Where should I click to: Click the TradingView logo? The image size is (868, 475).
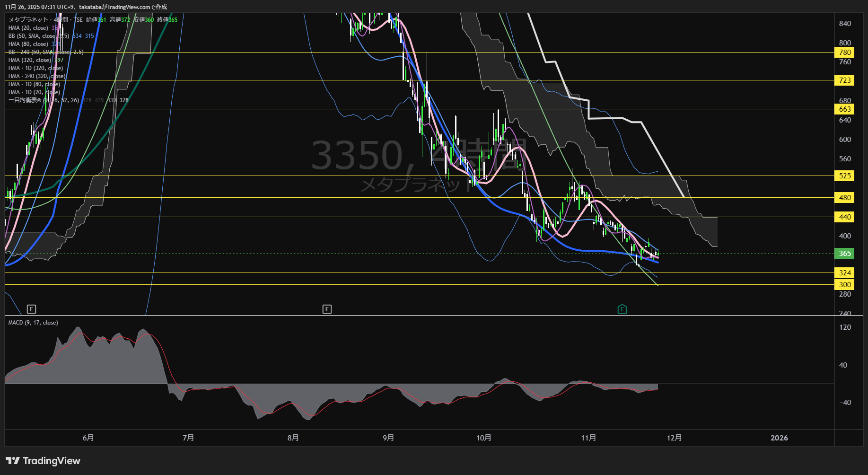coord(43,461)
